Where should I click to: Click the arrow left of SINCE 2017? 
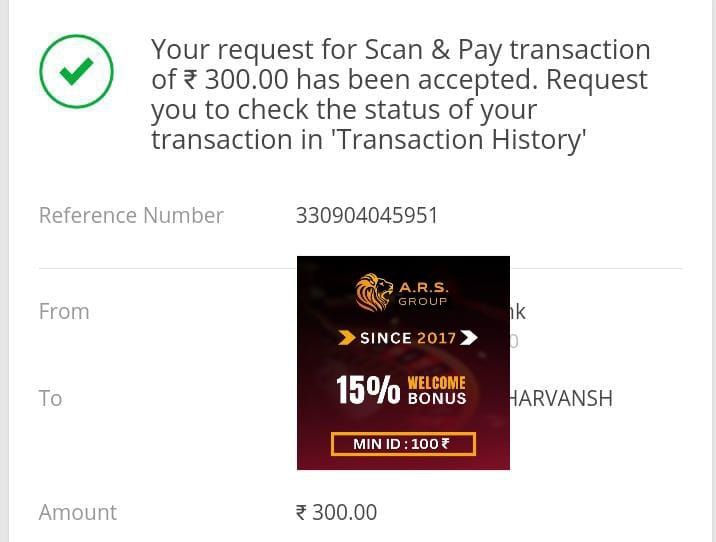(x=346, y=338)
